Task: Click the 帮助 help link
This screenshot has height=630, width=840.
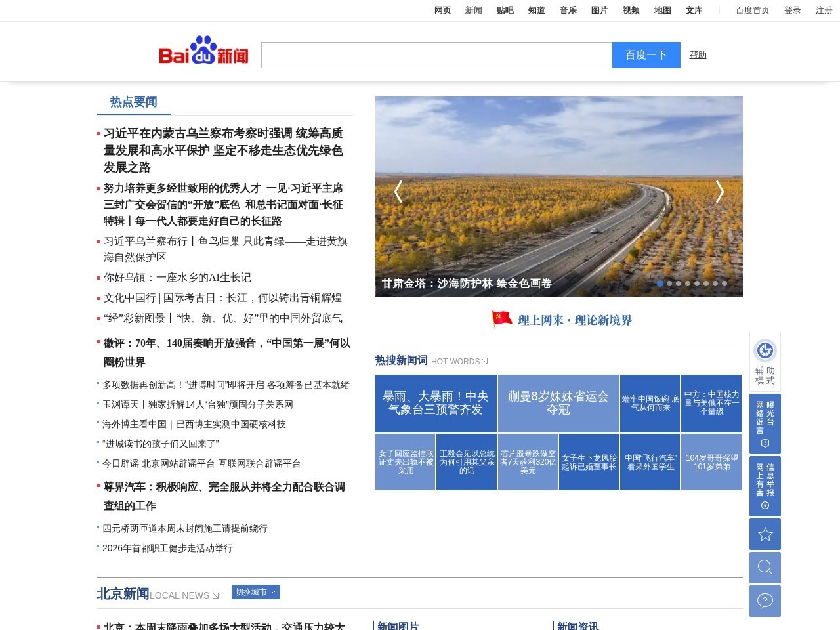Action: pos(698,55)
